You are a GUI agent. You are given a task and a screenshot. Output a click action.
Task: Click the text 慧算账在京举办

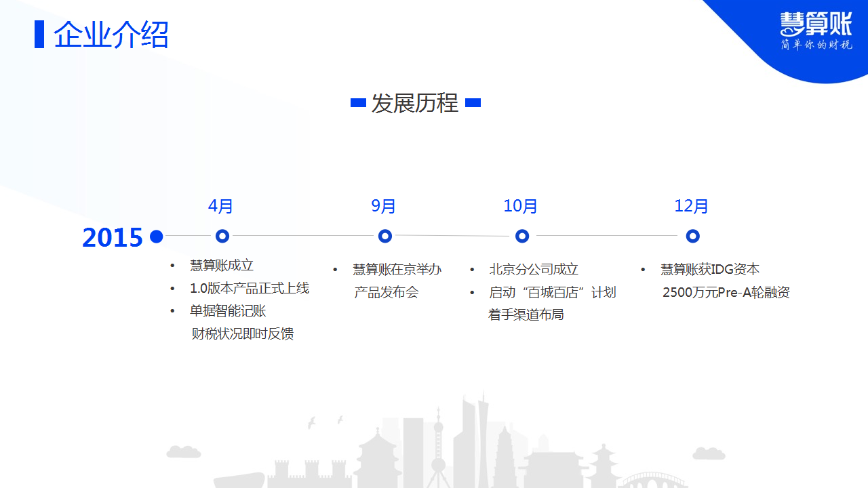pos(397,270)
